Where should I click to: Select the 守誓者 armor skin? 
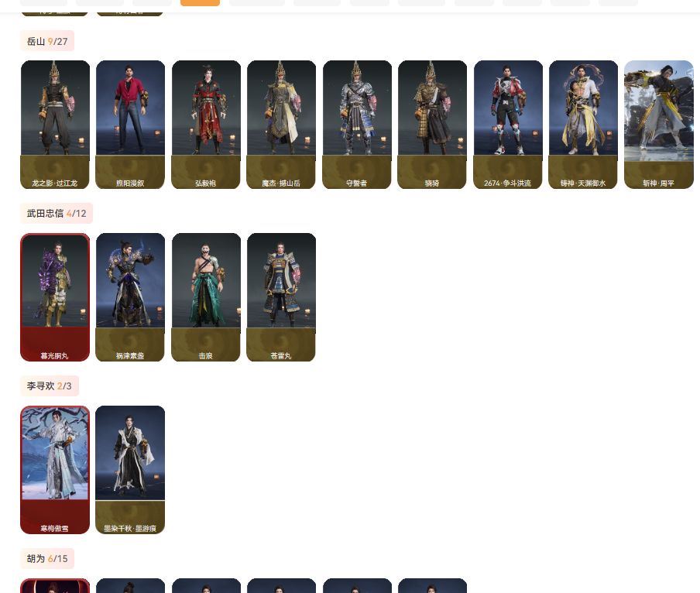pyautogui.click(x=357, y=125)
